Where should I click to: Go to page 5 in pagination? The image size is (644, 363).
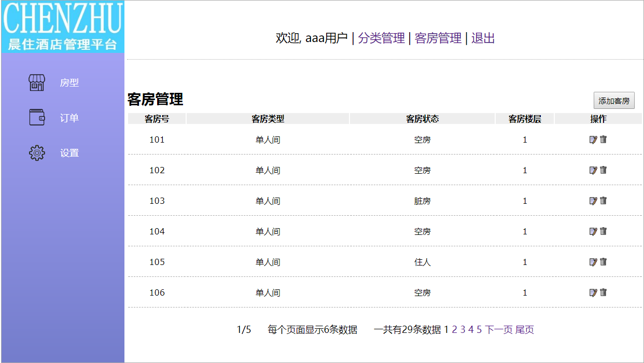pyautogui.click(x=480, y=329)
